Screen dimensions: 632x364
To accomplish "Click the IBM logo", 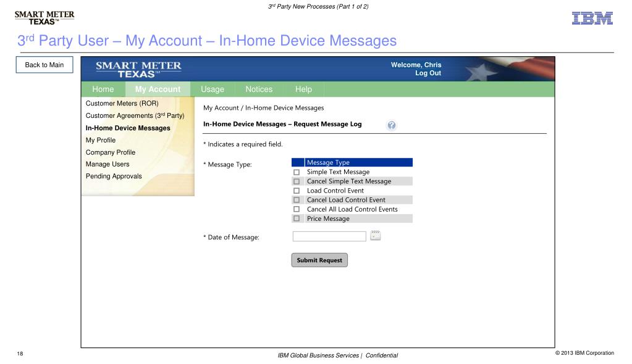I will tap(592, 18).
